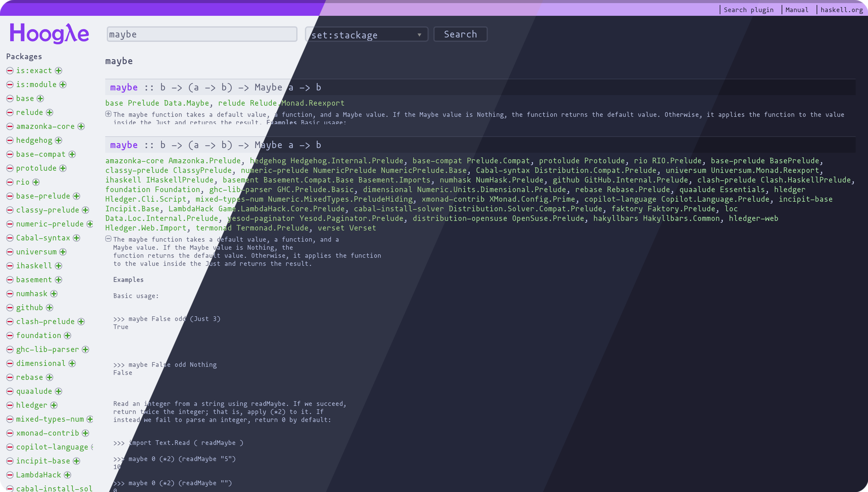Open the set:stackage scope dropdown
This screenshot has width=868, height=492.
click(366, 34)
